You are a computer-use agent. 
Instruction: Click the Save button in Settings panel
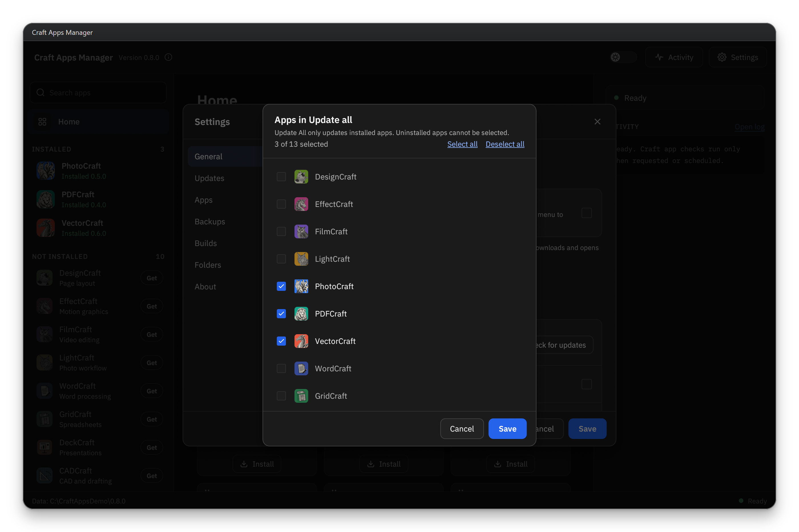(587, 429)
